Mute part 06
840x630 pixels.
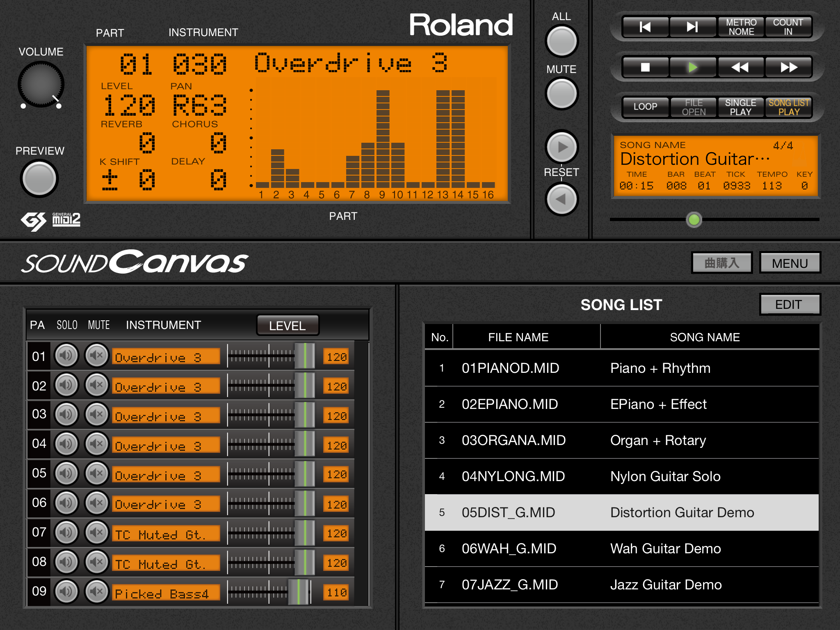97,503
